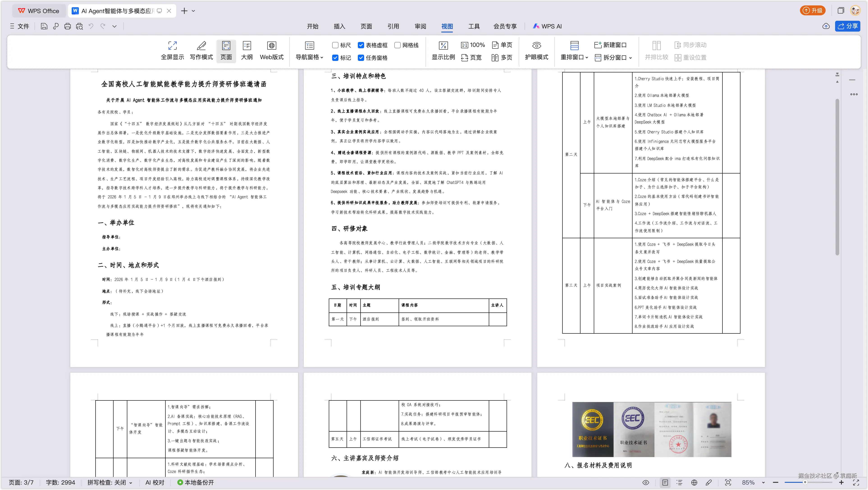Open the split window (拆分窗口) dropdown
Image resolution: width=868 pixels, height=490 pixels.
click(630, 58)
